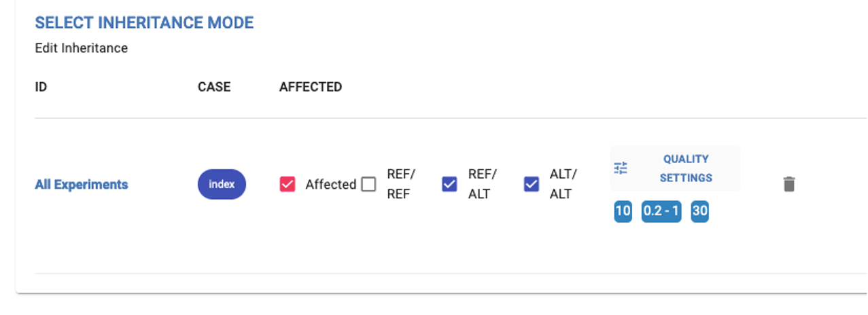Viewport: 868px width, 315px height.
Task: Click the SELECT INHERITANCE MODE heading
Action: (x=144, y=22)
